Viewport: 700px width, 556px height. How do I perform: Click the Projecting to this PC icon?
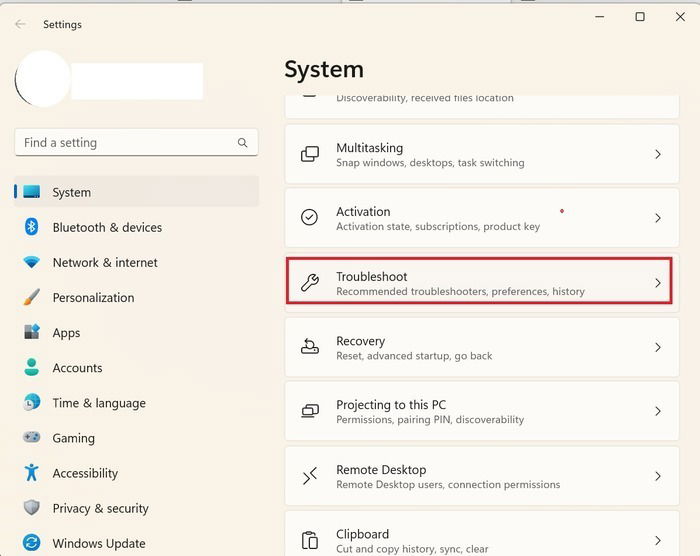pyautogui.click(x=310, y=411)
